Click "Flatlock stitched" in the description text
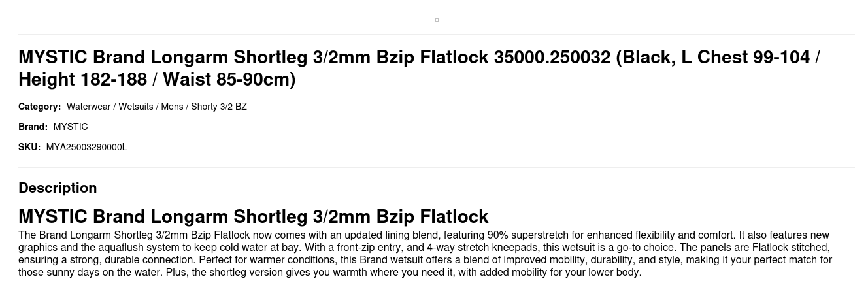The image size is (868, 298). tap(790, 248)
